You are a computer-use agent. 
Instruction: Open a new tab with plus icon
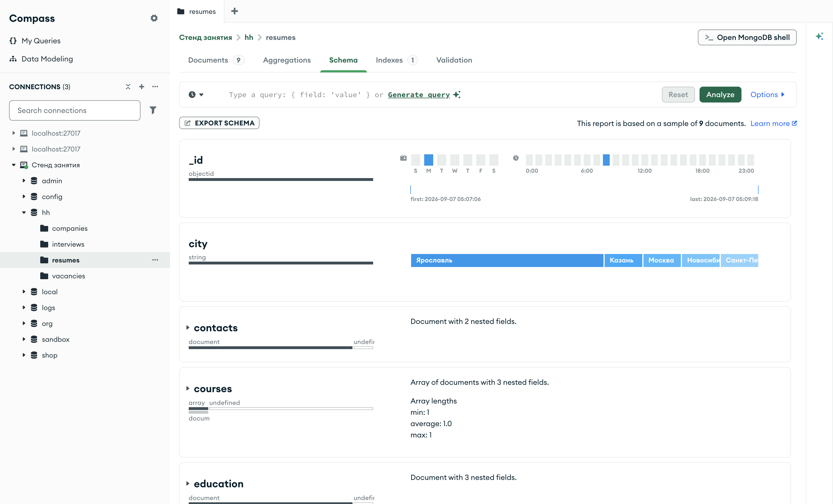[x=235, y=11]
